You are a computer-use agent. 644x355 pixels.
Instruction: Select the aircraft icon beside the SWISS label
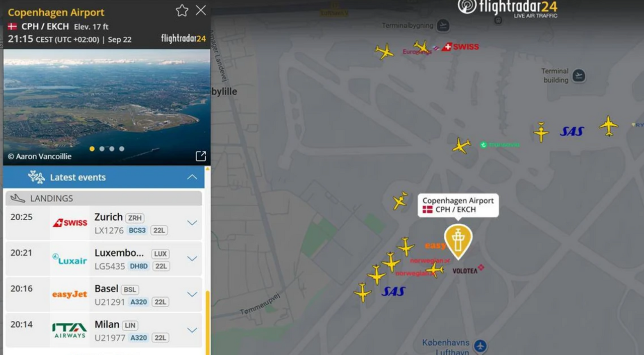point(422,47)
